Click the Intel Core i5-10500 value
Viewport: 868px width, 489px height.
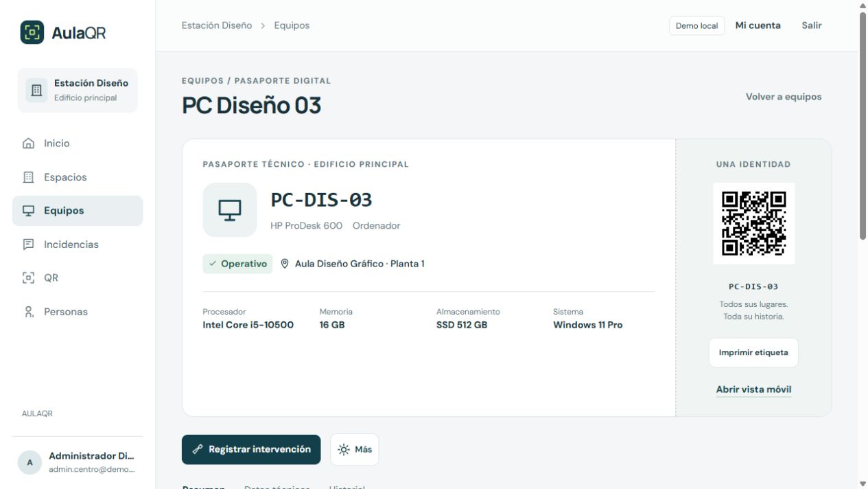248,325
